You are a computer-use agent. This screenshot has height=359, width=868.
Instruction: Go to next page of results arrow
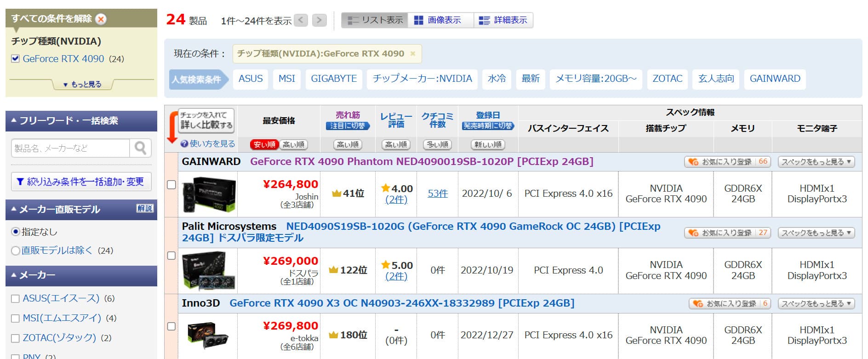319,20
